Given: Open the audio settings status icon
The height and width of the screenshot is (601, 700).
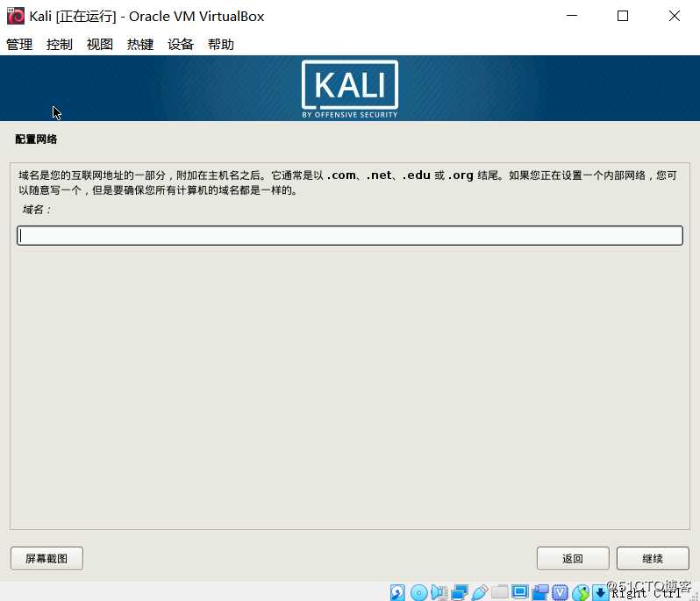Looking at the screenshot, I should click(x=439, y=592).
